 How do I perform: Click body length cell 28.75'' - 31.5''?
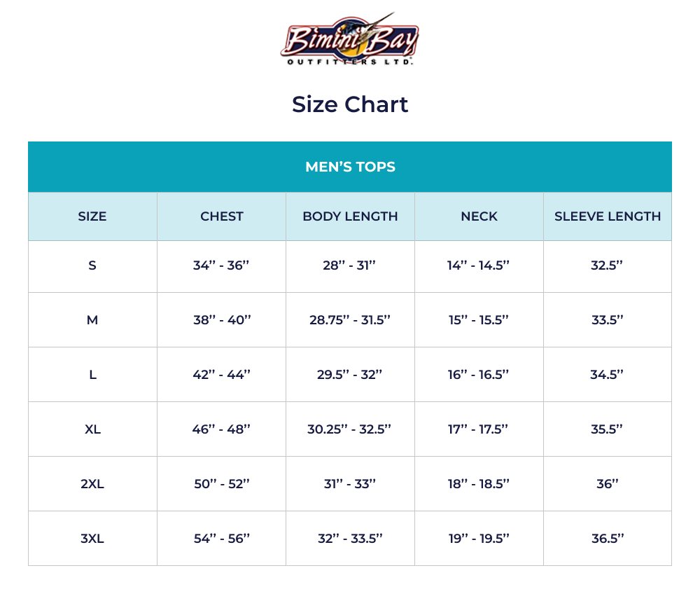tap(350, 320)
